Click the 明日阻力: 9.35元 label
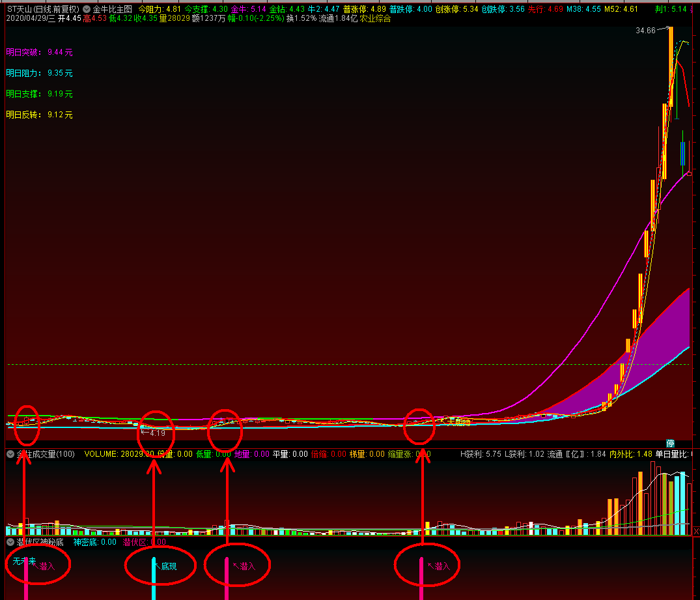The width and height of the screenshot is (700, 600). click(39, 73)
